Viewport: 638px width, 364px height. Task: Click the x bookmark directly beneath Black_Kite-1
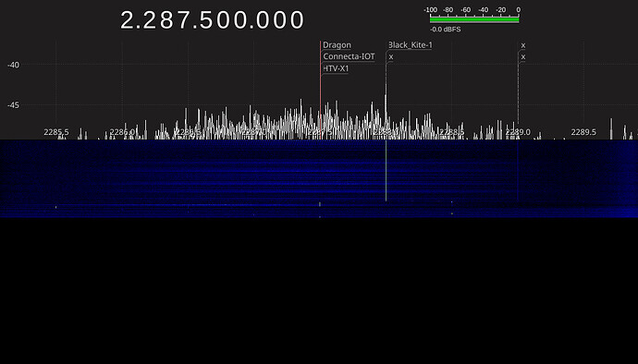pos(391,57)
